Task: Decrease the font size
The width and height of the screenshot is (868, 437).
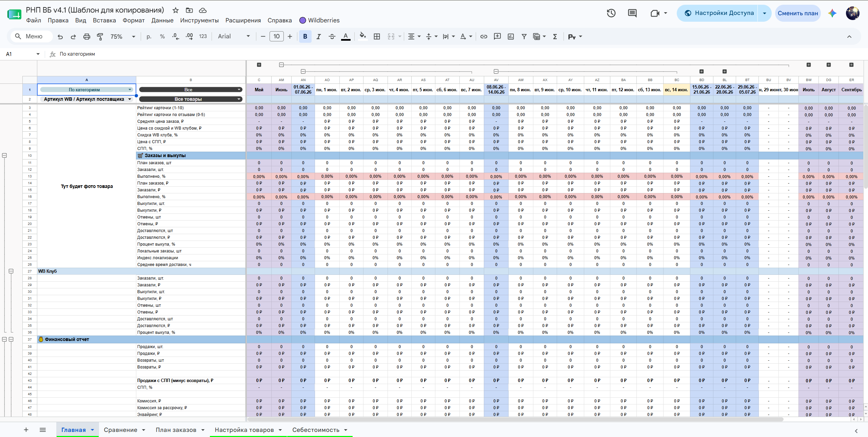Action: coord(263,37)
